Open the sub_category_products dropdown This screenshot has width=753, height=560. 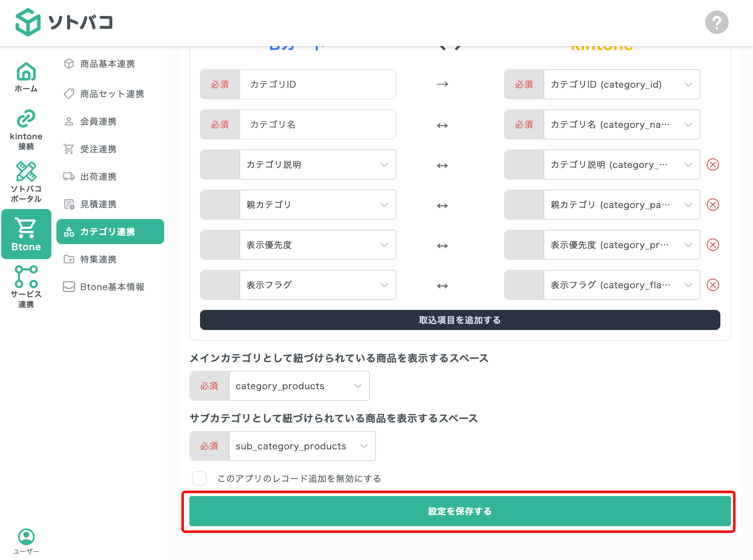[x=302, y=446]
